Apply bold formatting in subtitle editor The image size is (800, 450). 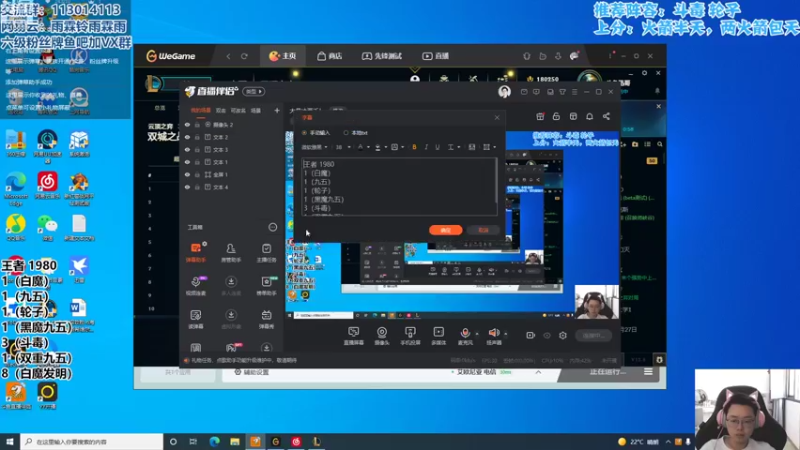click(x=414, y=147)
